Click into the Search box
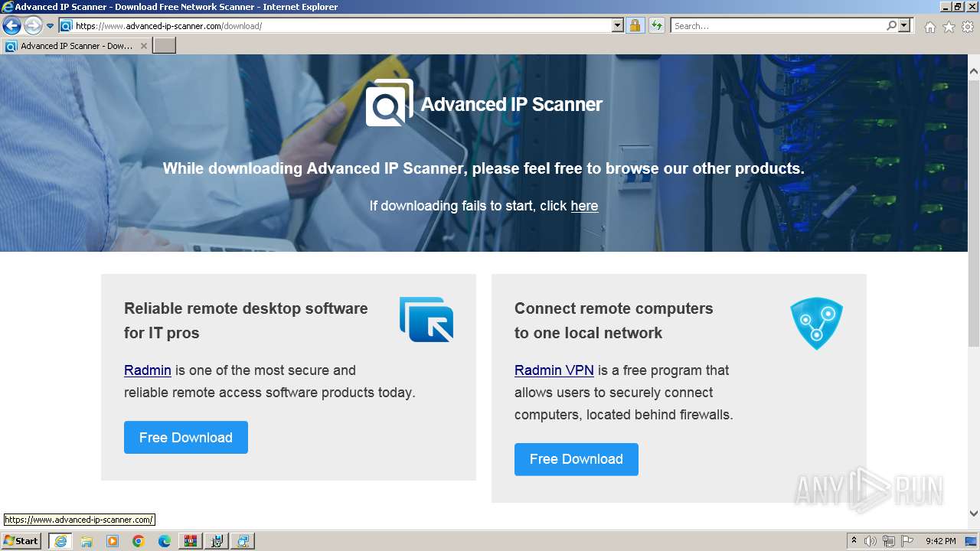Screen dimensions: 980x551 [778, 26]
